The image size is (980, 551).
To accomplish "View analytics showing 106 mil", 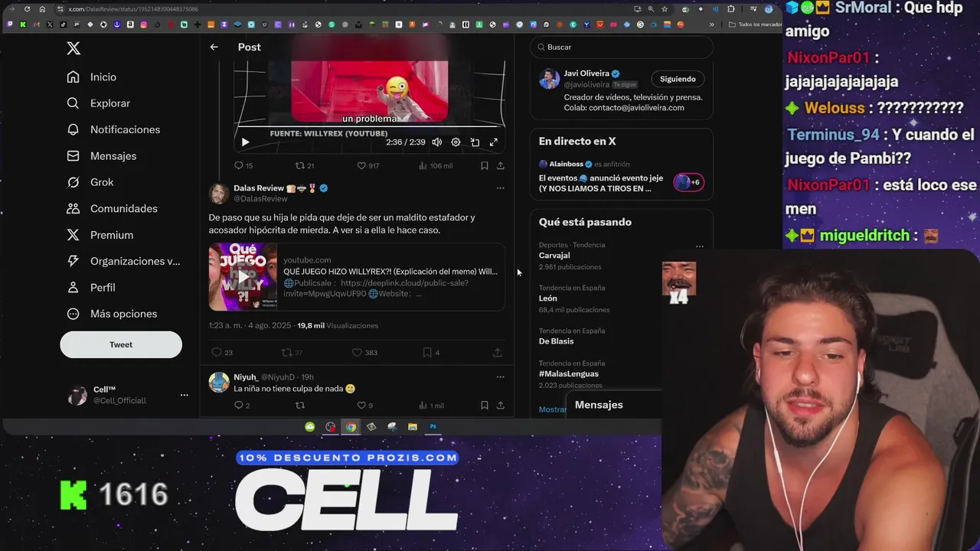I will pyautogui.click(x=436, y=165).
